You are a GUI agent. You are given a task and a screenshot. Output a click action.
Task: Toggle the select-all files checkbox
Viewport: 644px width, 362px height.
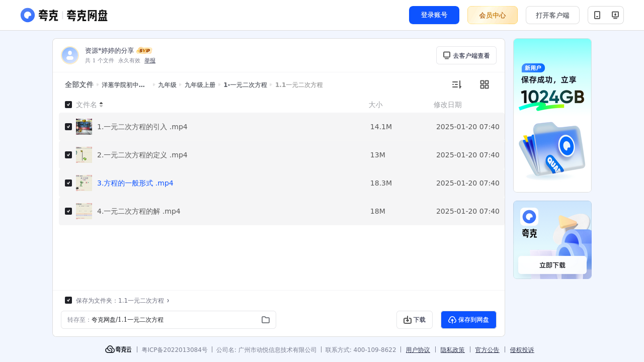(68, 105)
